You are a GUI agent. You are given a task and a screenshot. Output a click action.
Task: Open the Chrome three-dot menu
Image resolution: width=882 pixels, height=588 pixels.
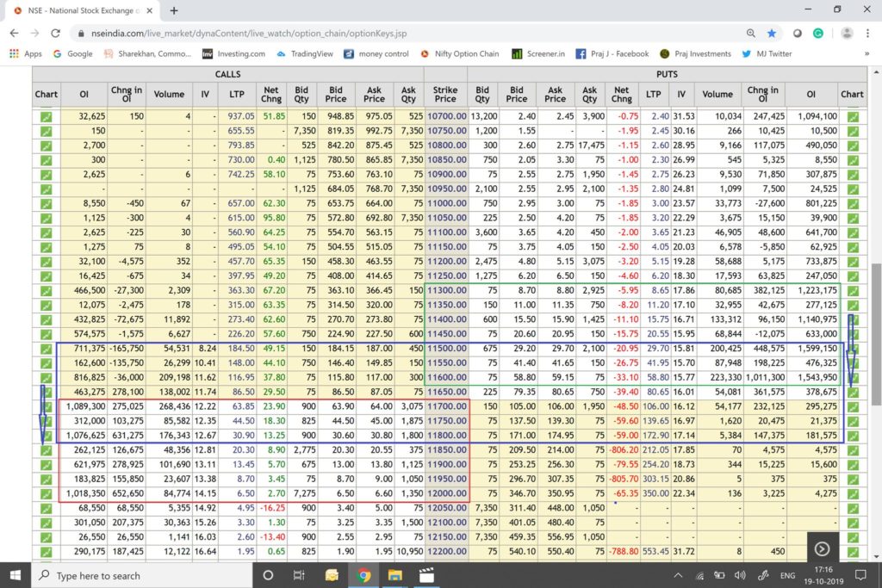[867, 33]
